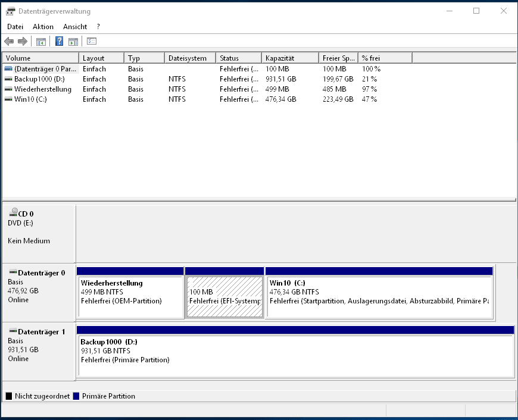This screenshot has width=518, height=420.
Task: Minimize the Datenträgerverwaltung window
Action: [450, 11]
